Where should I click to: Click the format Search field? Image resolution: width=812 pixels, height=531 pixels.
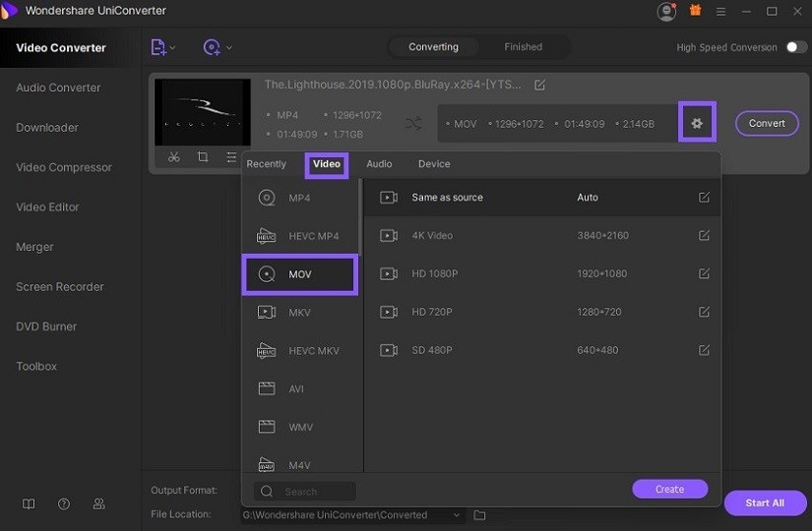305,491
